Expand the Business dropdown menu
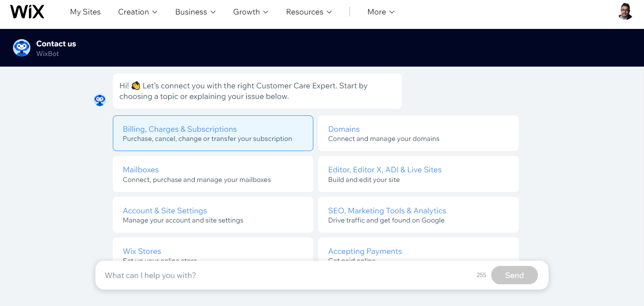644x306 pixels. pyautogui.click(x=195, y=12)
